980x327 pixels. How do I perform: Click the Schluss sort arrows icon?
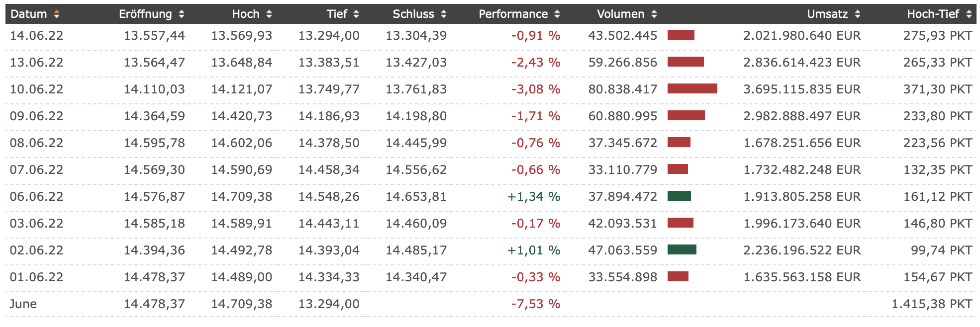coord(444,14)
